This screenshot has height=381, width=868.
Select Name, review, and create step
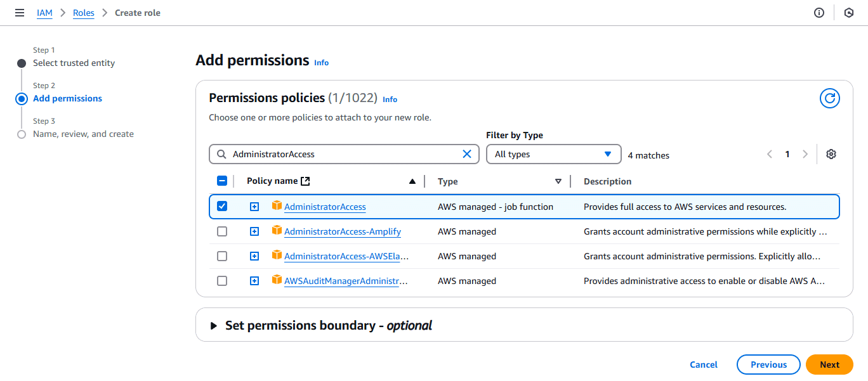tap(83, 134)
